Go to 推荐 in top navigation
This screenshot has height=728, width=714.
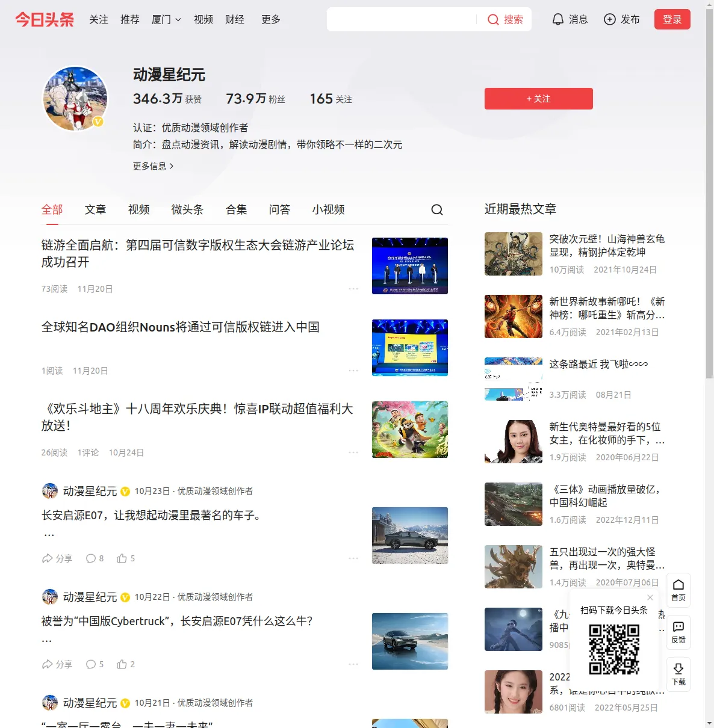coord(130,20)
